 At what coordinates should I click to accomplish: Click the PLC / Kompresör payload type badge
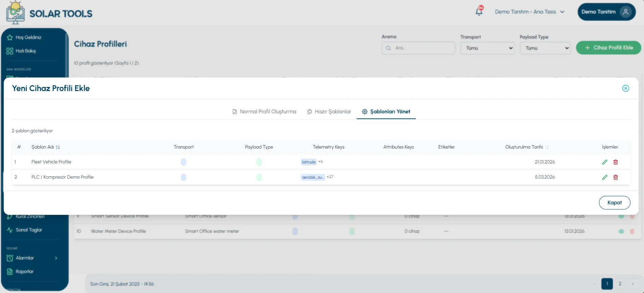point(259,177)
